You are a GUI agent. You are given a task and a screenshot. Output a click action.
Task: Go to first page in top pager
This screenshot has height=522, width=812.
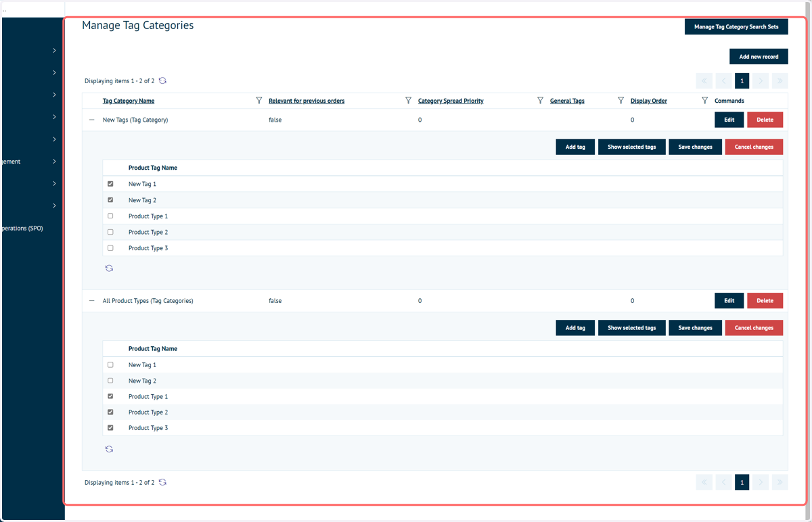click(x=704, y=81)
